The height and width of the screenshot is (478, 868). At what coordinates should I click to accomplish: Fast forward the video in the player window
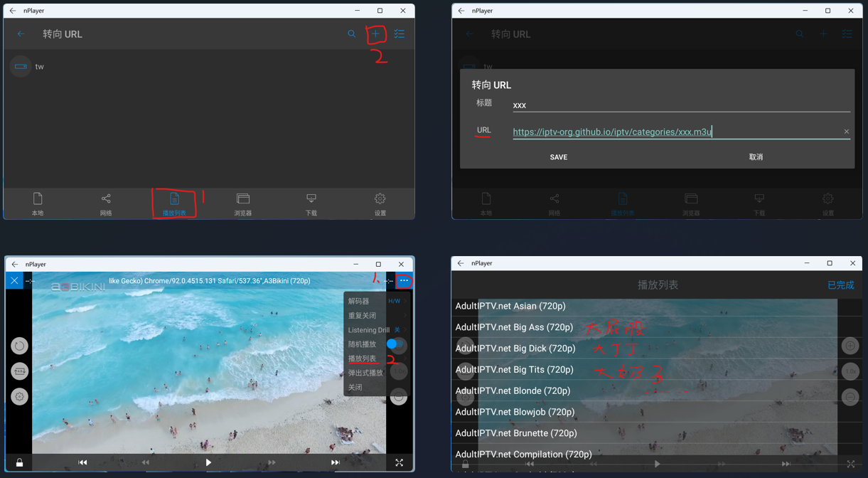[x=272, y=462]
